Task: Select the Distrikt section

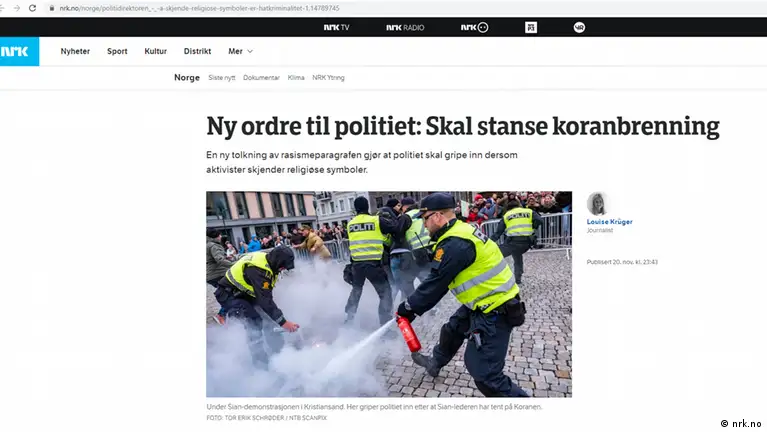Action: [x=198, y=51]
